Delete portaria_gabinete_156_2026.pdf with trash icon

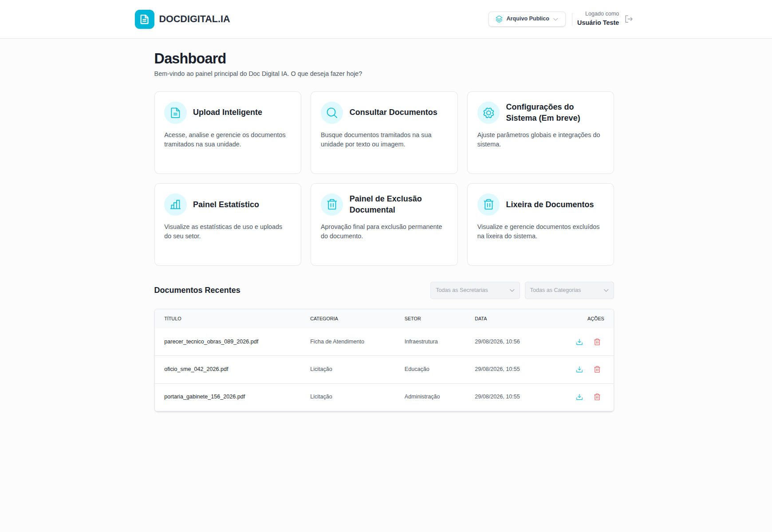[597, 397]
